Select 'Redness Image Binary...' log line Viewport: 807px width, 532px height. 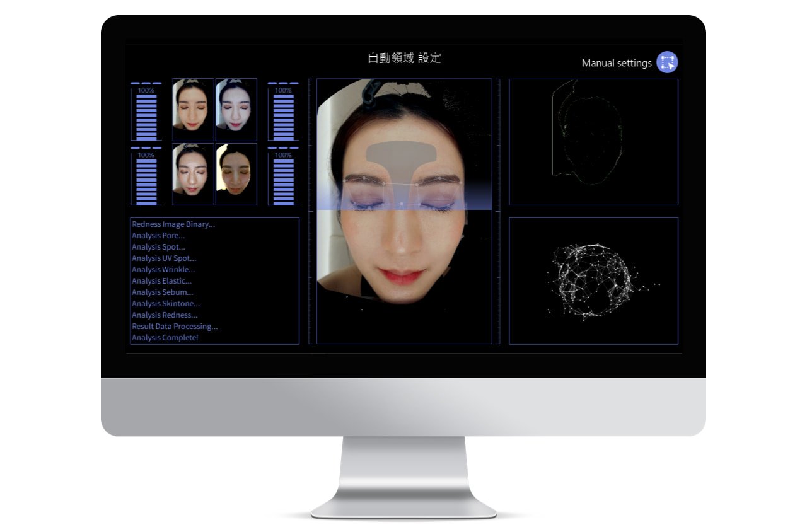(173, 224)
